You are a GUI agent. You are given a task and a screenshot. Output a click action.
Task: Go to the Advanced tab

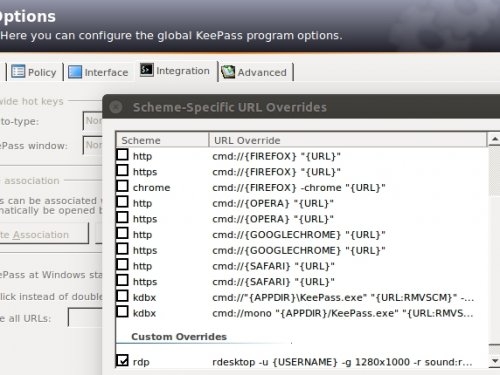(256, 72)
